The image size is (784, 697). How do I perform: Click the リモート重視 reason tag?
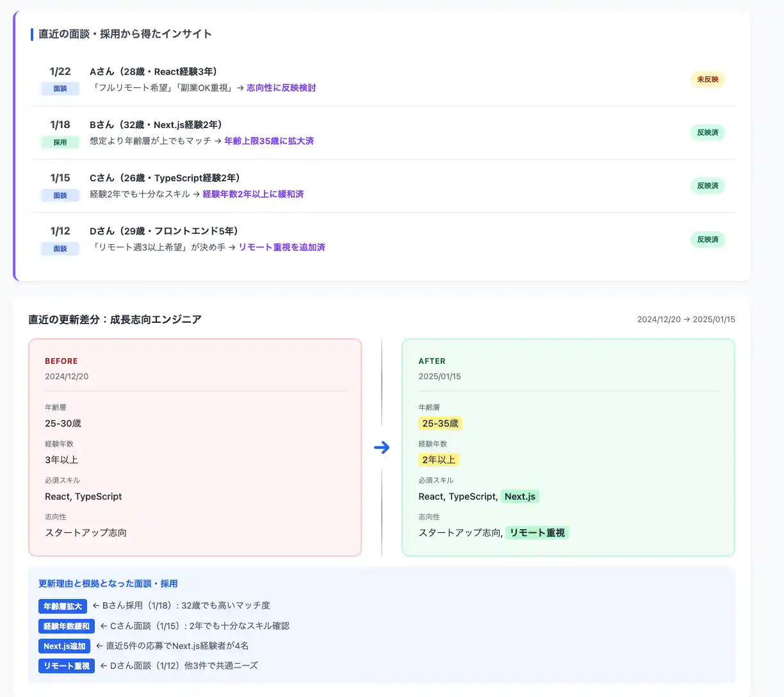click(67, 666)
